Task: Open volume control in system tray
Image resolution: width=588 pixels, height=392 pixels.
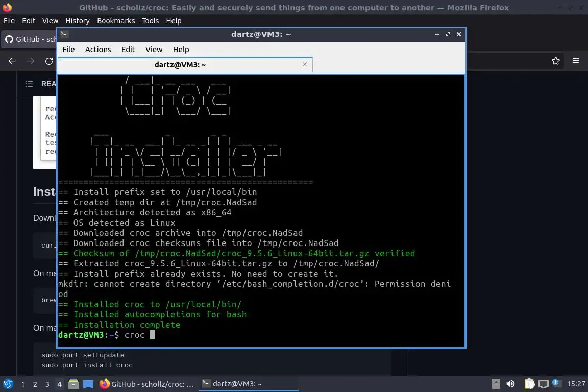Action: tap(510, 384)
